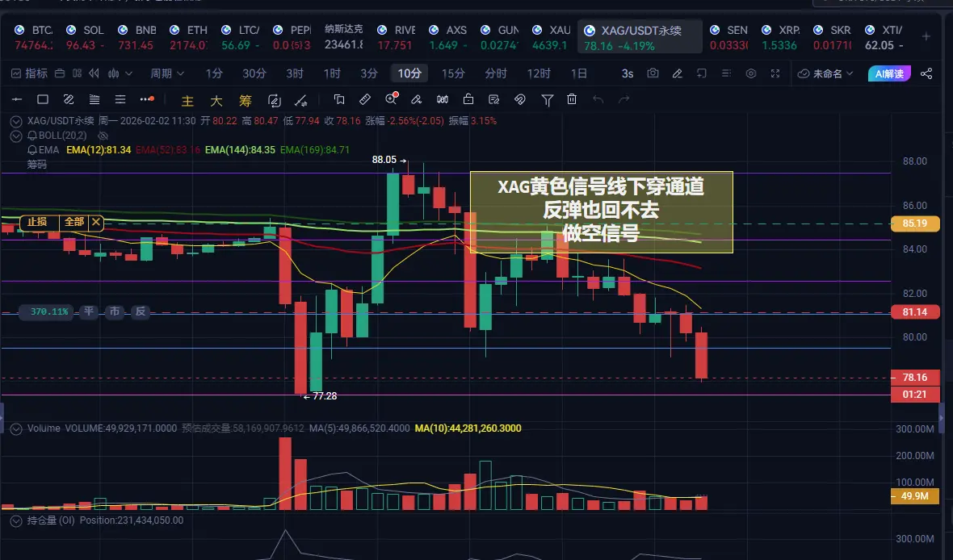953x560 pixels.
Task: Select the parallel channel drawing tool
Action: click(69, 99)
